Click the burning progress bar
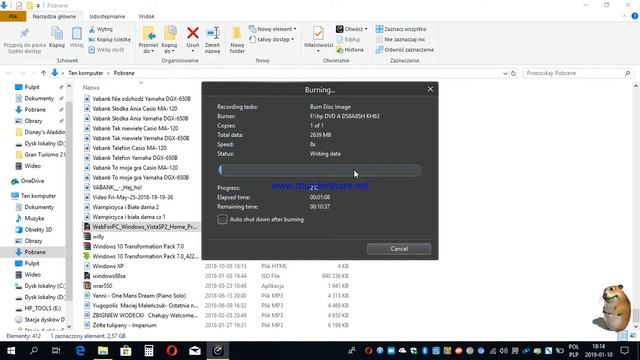This screenshot has height=360, width=640. click(x=320, y=170)
